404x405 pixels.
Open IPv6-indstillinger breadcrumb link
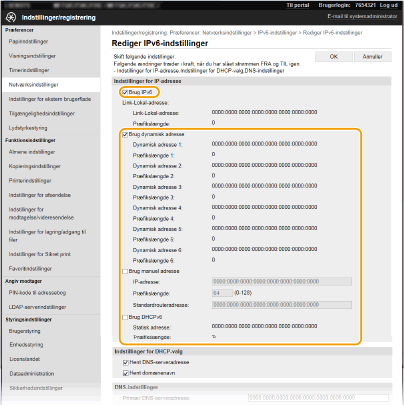tap(277, 33)
